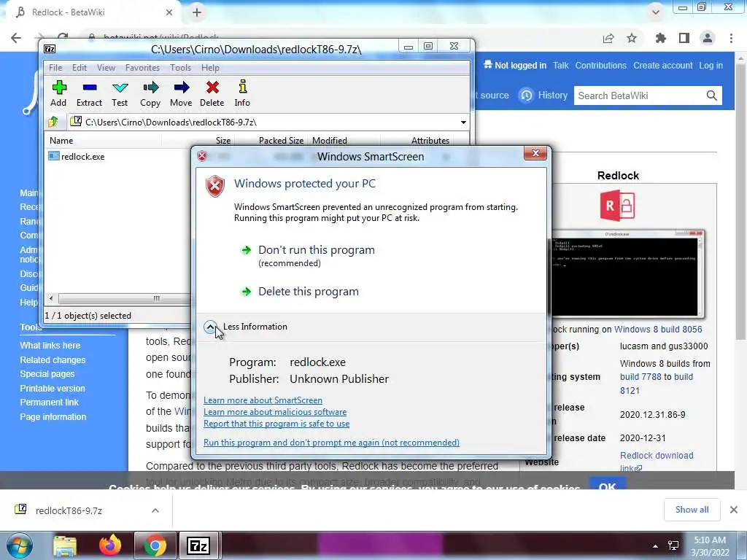Viewport: 747px width, 560px height.
Task: Close the Windows SmartScreen dialog
Action: pyautogui.click(x=535, y=153)
